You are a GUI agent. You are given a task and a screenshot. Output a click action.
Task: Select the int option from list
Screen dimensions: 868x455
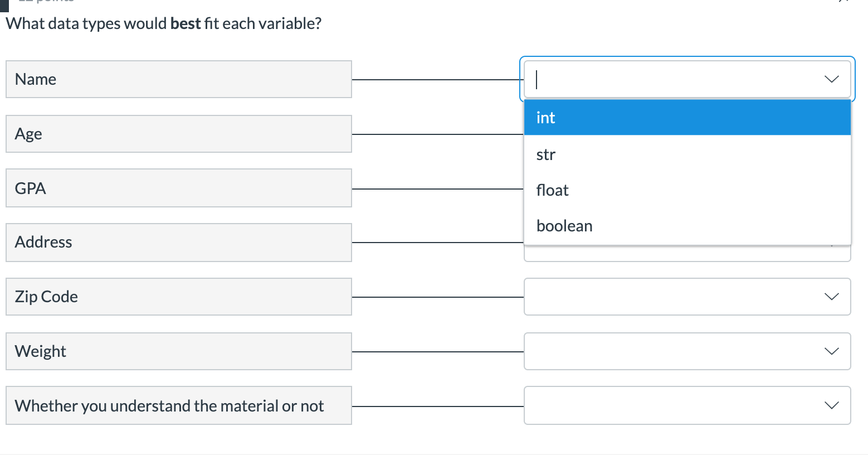687,118
